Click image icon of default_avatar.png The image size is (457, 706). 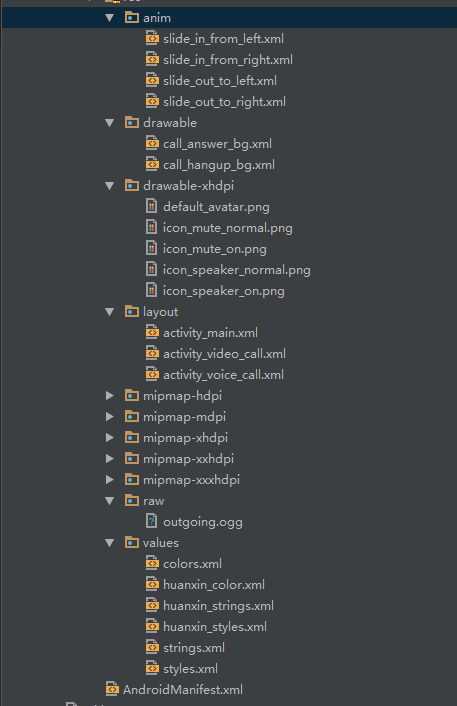152,206
